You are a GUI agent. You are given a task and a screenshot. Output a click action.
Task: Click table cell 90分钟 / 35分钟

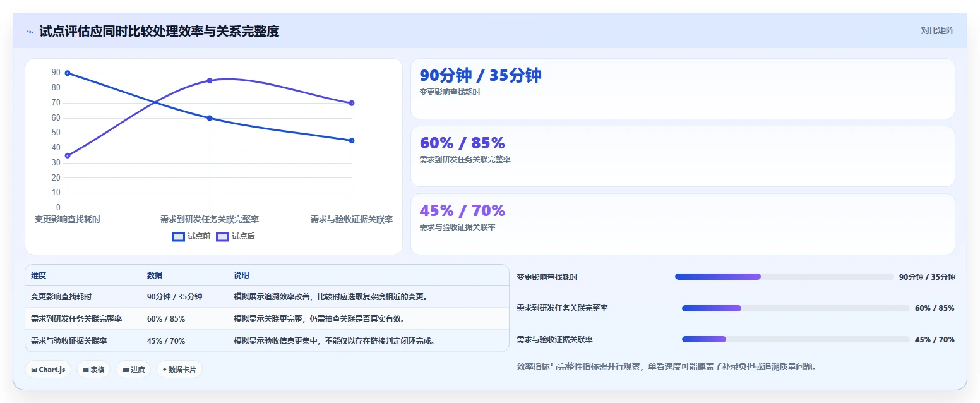coord(175,297)
